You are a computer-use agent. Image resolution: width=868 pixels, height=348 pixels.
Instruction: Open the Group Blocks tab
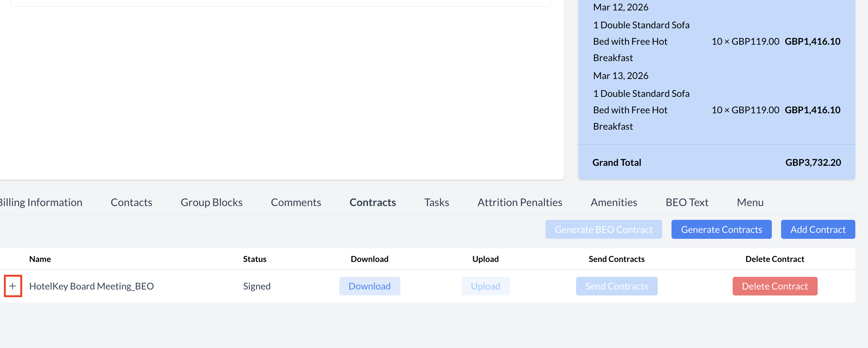tap(211, 202)
